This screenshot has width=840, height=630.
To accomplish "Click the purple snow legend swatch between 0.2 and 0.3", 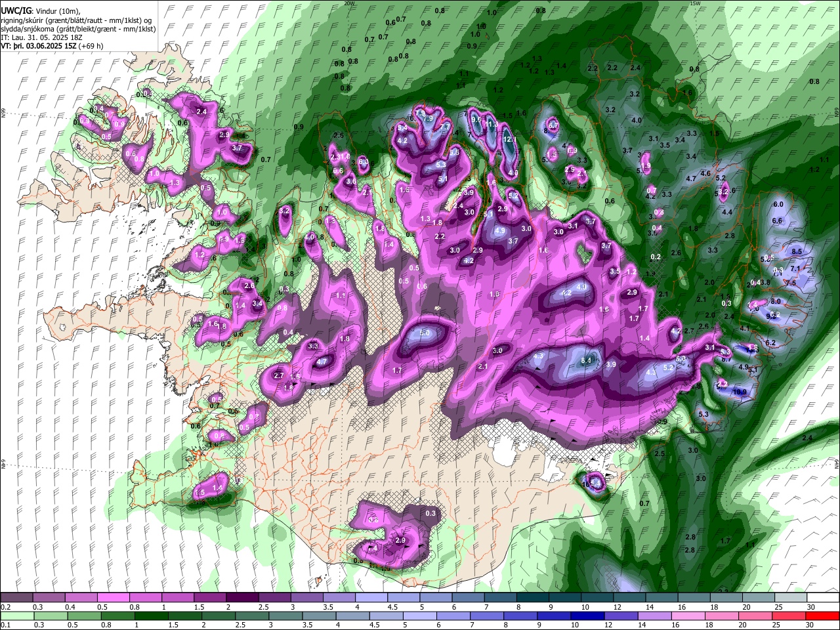I will tap(16, 598).
